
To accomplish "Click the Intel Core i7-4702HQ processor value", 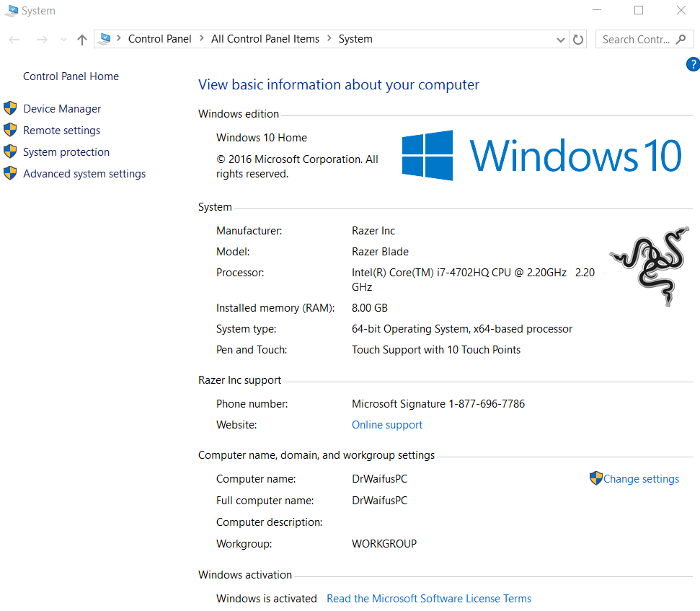I will tap(473, 280).
